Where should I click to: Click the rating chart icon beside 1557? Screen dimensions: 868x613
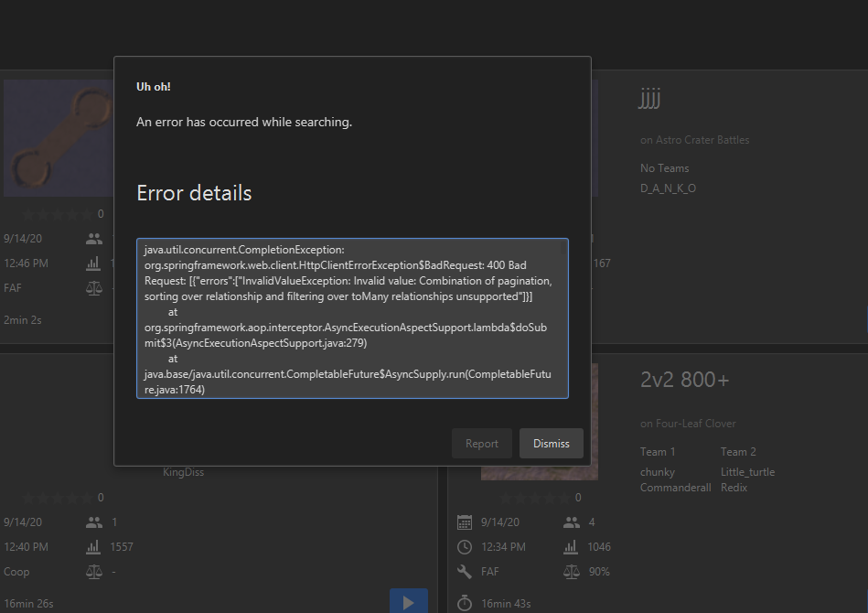tap(93, 547)
